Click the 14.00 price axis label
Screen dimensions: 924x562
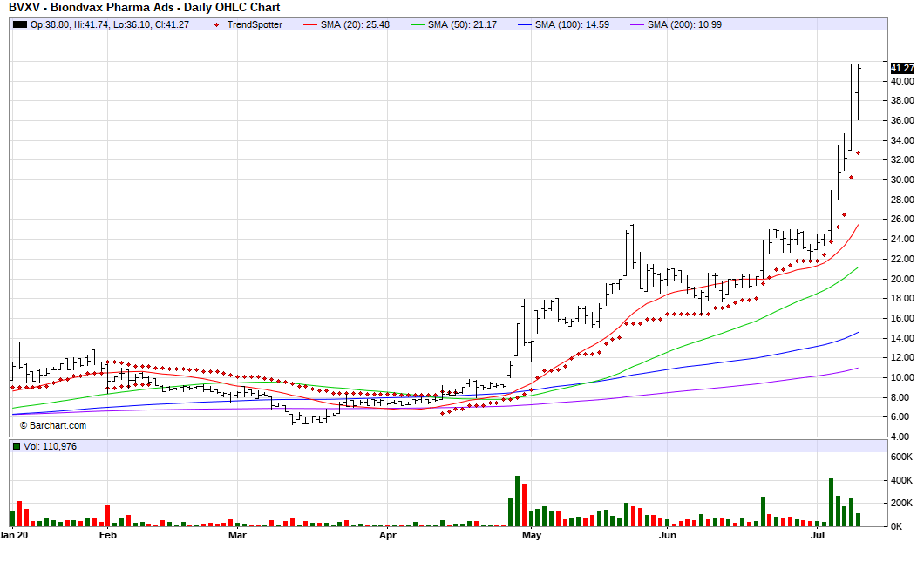coord(902,338)
